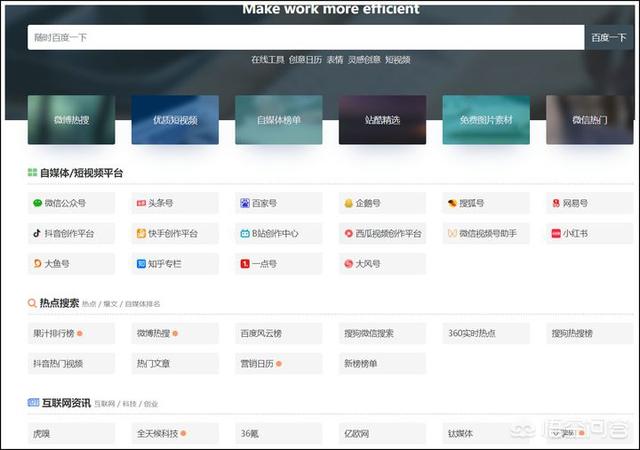This screenshot has width=640, height=450.
Task: Open the 热门文章 link
Action: click(x=175, y=363)
